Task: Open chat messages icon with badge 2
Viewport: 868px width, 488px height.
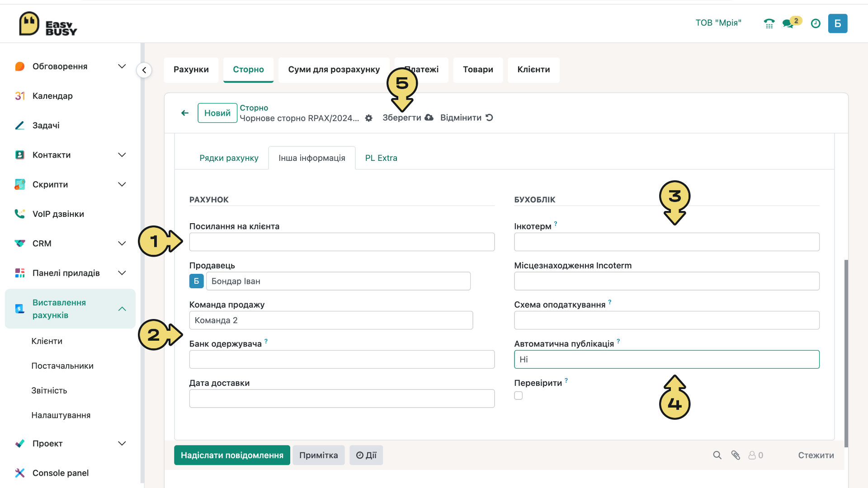Action: (791, 23)
